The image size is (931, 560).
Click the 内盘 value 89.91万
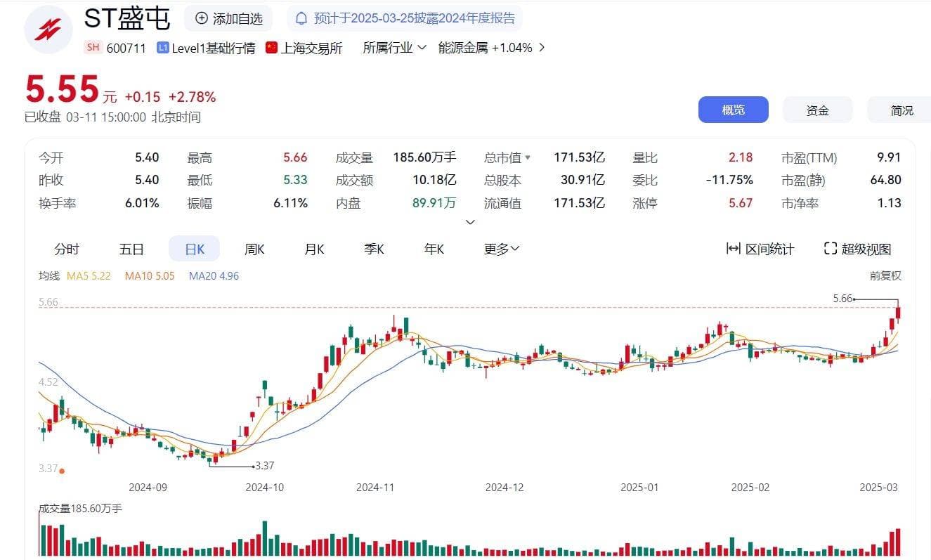(434, 203)
